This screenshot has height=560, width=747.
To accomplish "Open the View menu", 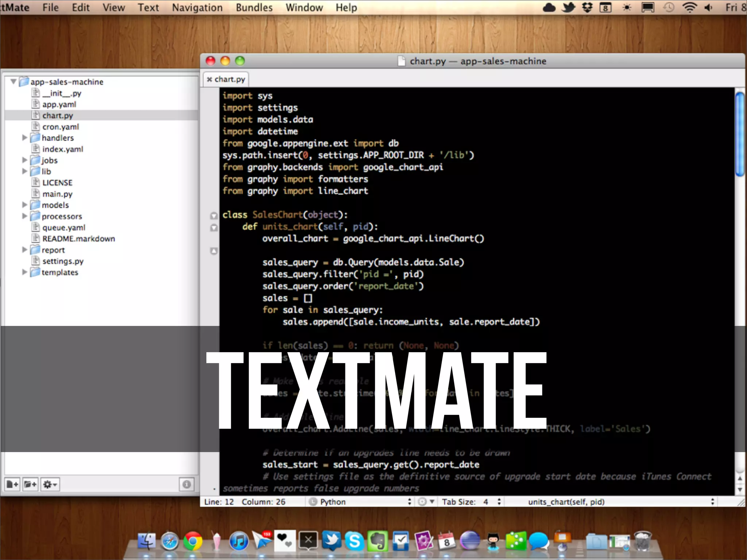I will [113, 7].
